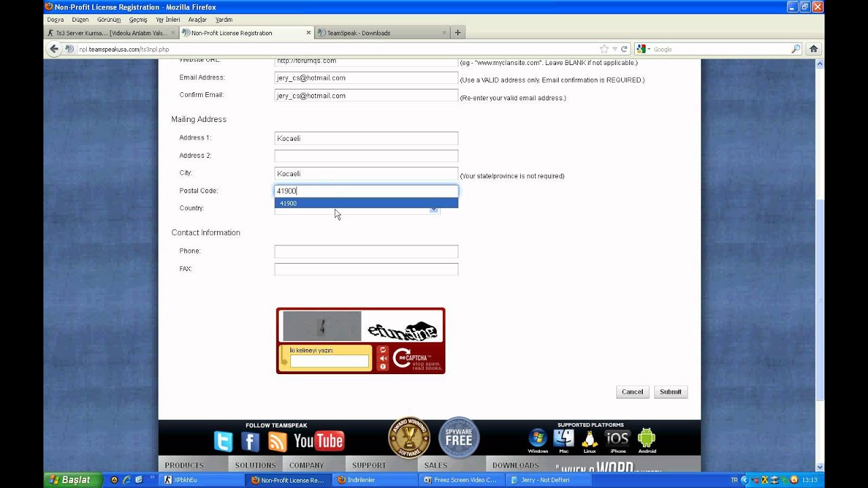This screenshot has height=488, width=868.
Task: Get a new reCAPTCHA challenge
Action: click(x=383, y=350)
